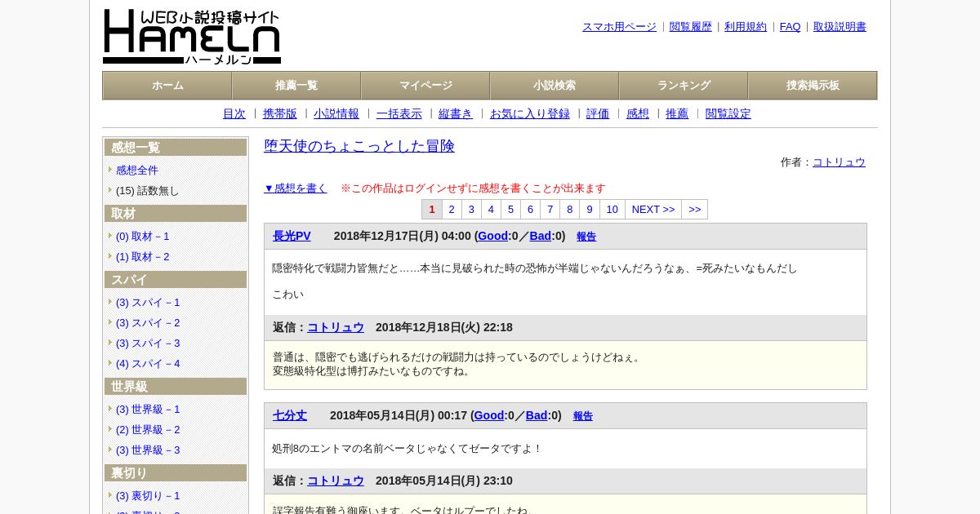Open (2) 世界級－2 sidebar entry
The width and height of the screenshot is (980, 514).
tap(148, 430)
